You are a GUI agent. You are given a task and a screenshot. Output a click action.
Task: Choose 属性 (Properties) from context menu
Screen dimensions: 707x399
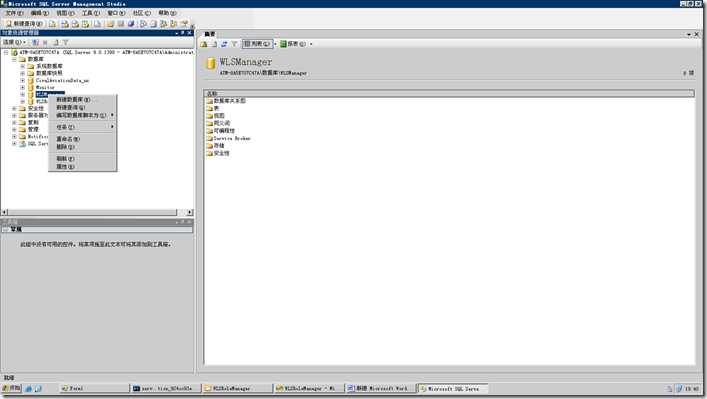tap(82, 167)
